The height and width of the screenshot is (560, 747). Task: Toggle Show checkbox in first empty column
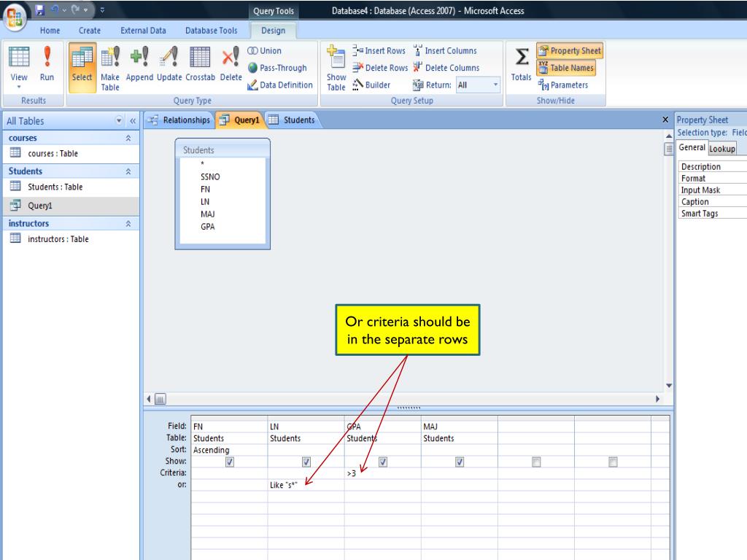click(x=536, y=462)
